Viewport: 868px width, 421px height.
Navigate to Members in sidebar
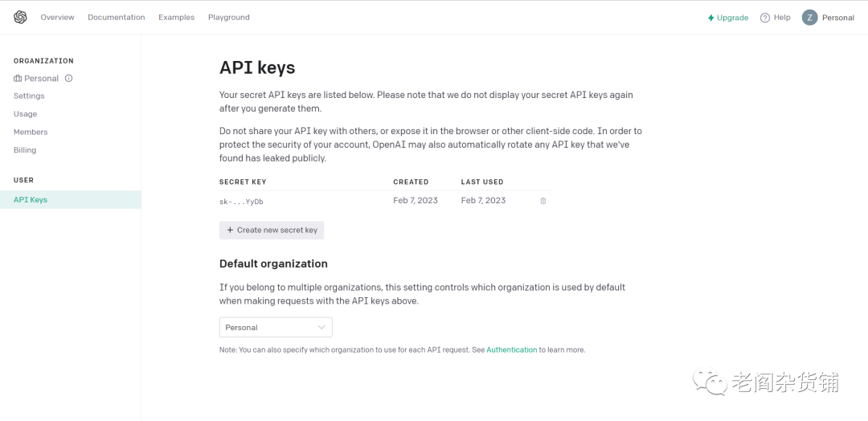(31, 132)
